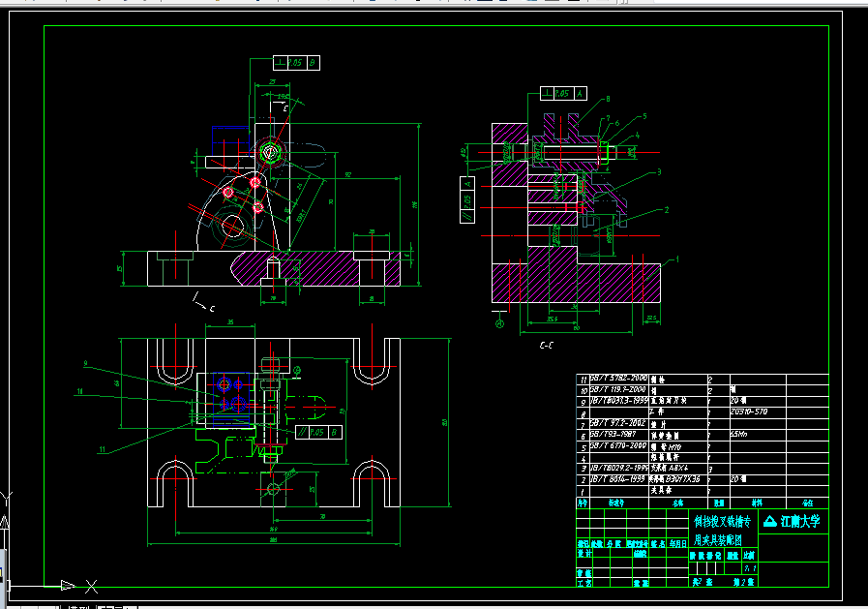Select balloon number 2 in section view
Image resolution: width=868 pixels, height=609 pixels.
(667, 210)
